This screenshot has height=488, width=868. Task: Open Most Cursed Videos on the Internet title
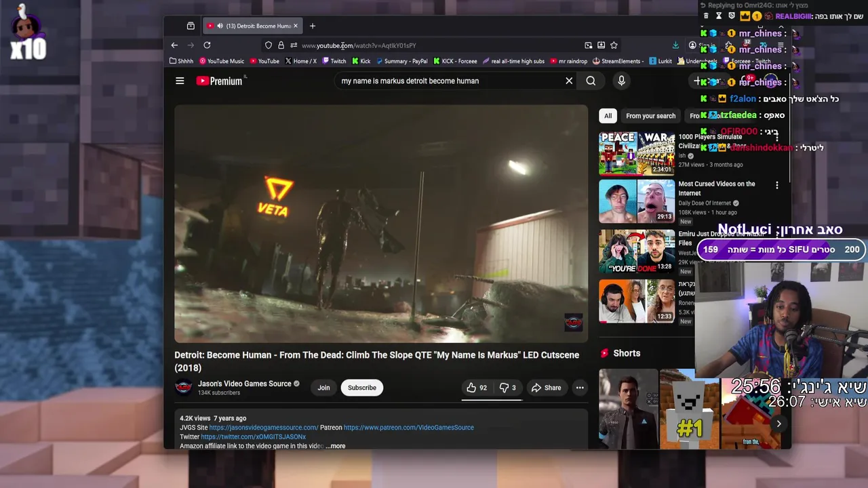[x=717, y=188]
